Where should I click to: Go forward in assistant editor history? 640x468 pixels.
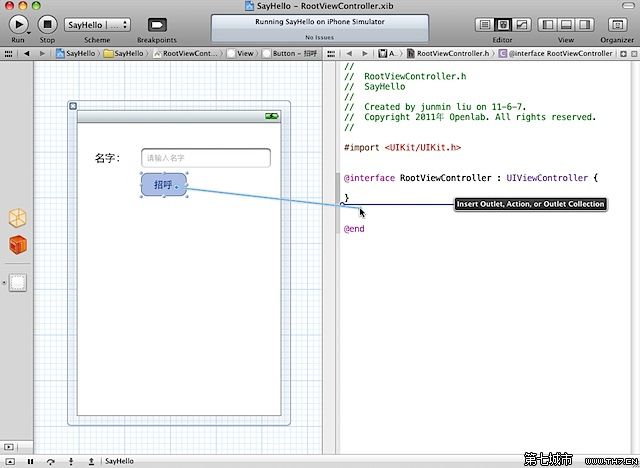click(365, 53)
